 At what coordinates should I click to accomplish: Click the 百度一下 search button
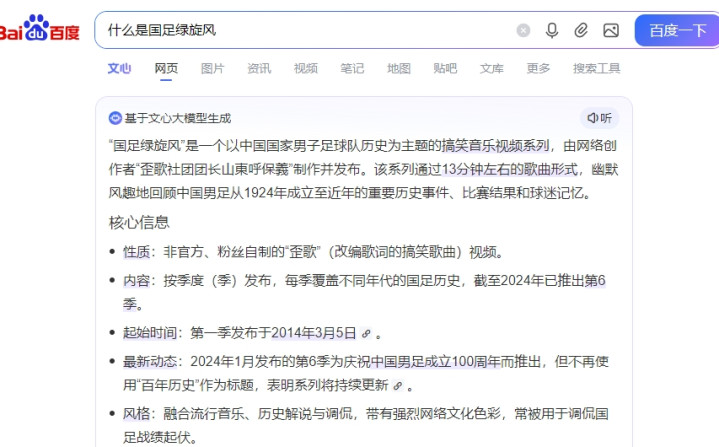coord(677,30)
